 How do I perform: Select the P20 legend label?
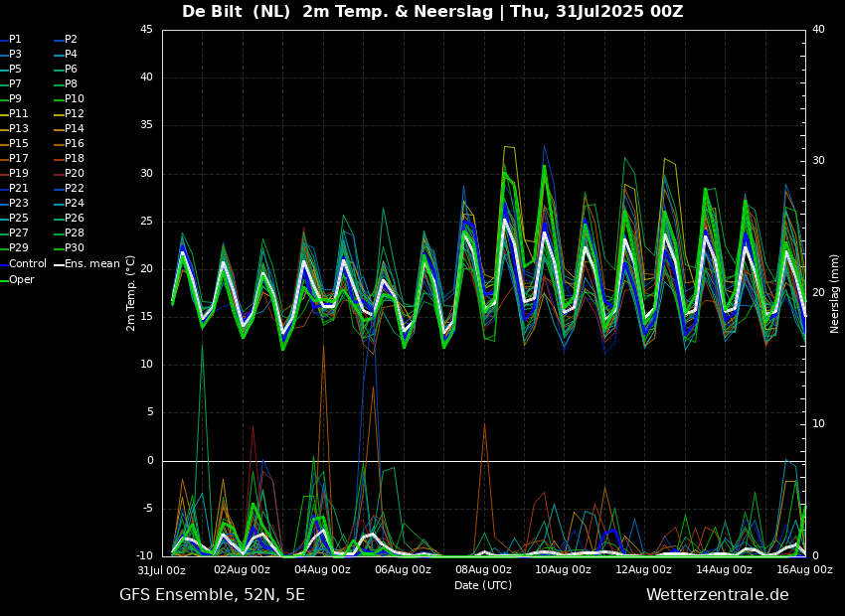(x=74, y=174)
